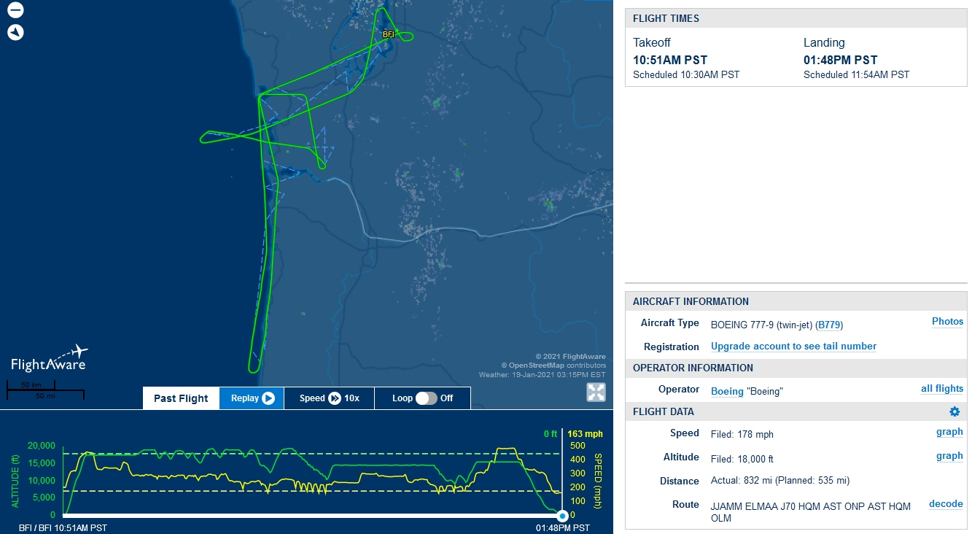The width and height of the screenshot is (980, 534).
Task: Open altitude graph link
Action: 949,456
